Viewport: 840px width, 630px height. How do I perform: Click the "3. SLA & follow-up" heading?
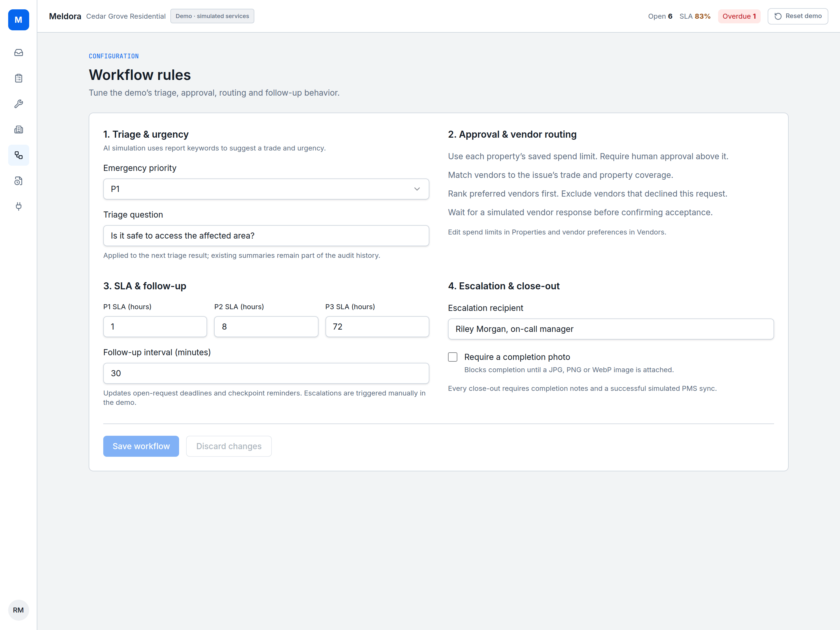(x=145, y=286)
